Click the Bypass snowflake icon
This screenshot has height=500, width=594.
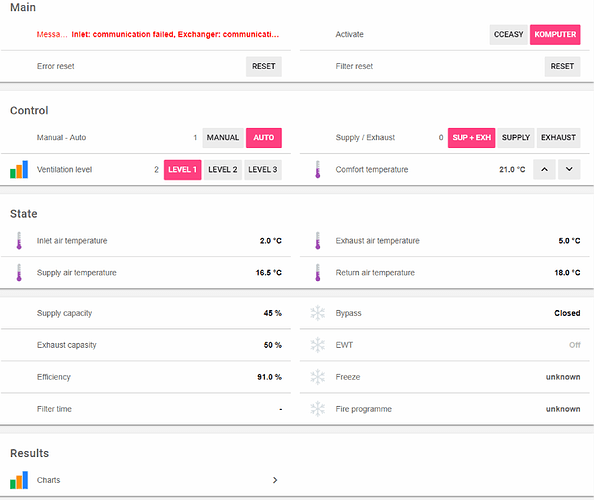coord(317,313)
